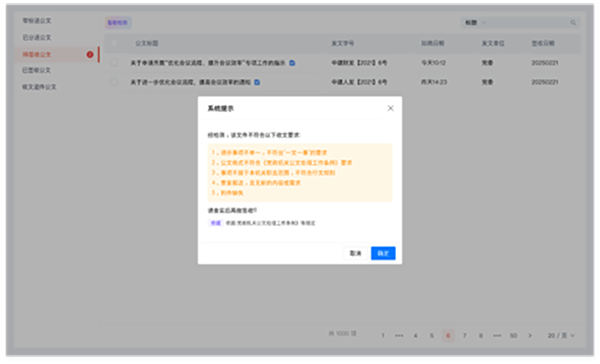Go to the next page with the arrow

tap(530, 335)
